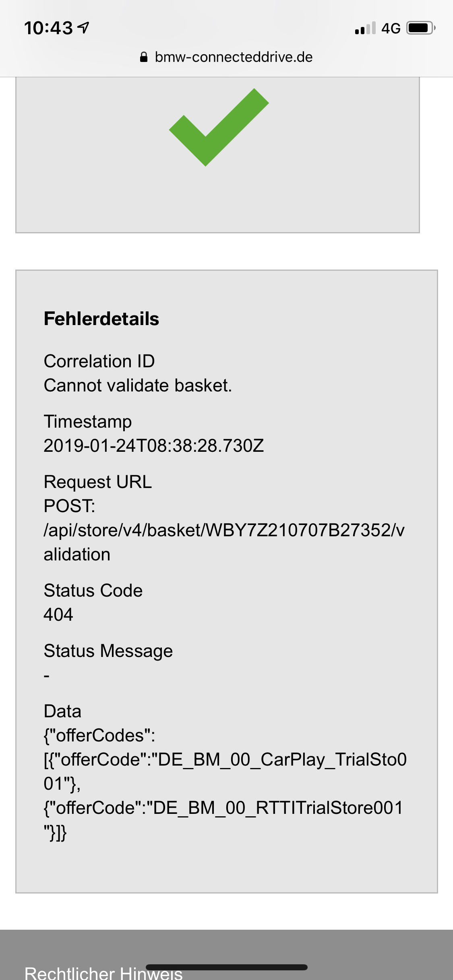Tap the Data label
The width and height of the screenshot is (453, 980).
63,711
